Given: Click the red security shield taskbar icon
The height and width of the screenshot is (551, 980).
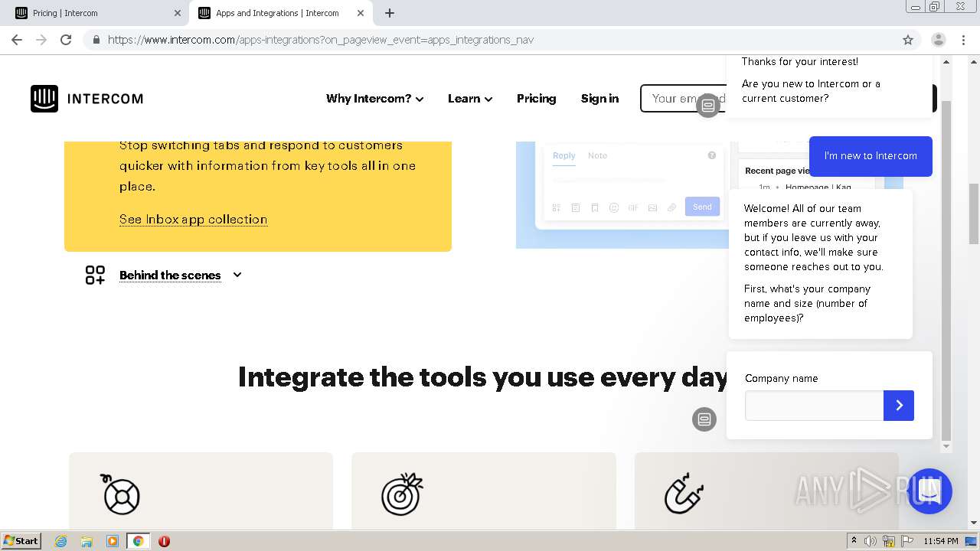Looking at the screenshot, I should [164, 541].
